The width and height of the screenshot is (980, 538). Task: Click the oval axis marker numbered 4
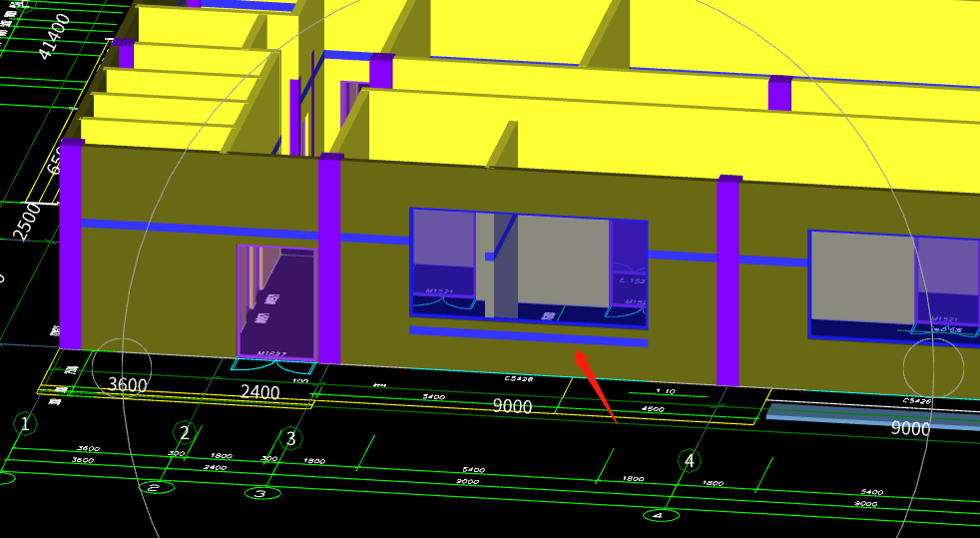[x=662, y=515]
